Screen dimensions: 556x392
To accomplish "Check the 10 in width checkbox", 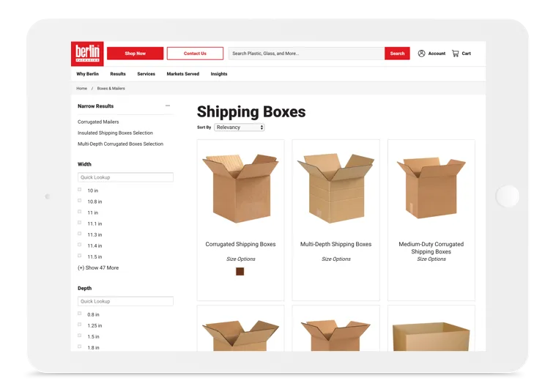I will pyautogui.click(x=80, y=190).
